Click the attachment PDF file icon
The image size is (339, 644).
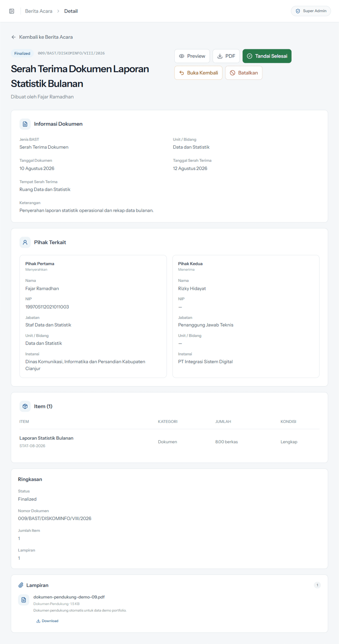24,600
